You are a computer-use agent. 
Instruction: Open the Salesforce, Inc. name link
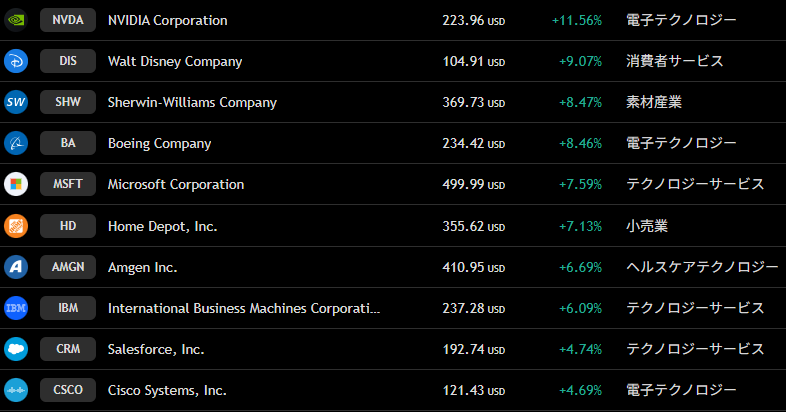tap(156, 349)
